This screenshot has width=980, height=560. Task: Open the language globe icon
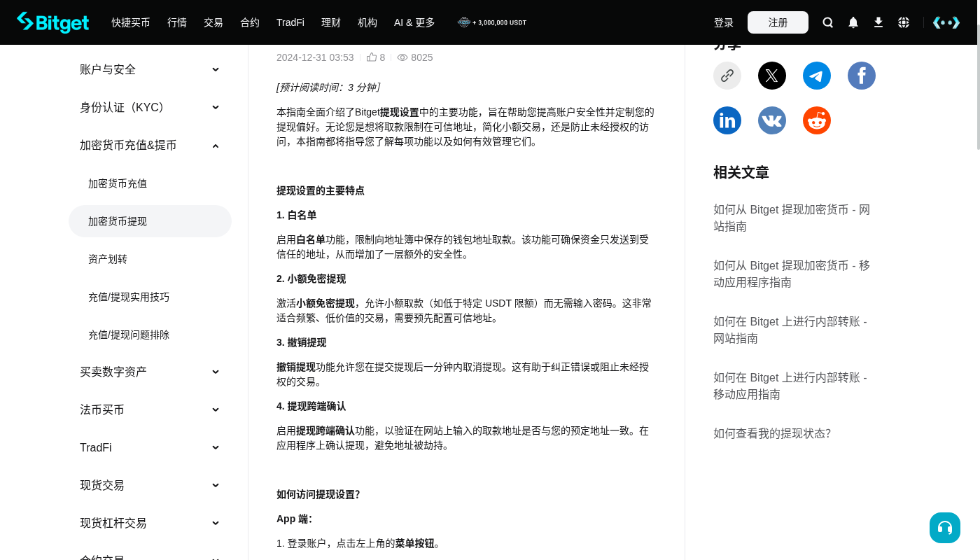pyautogui.click(x=904, y=22)
